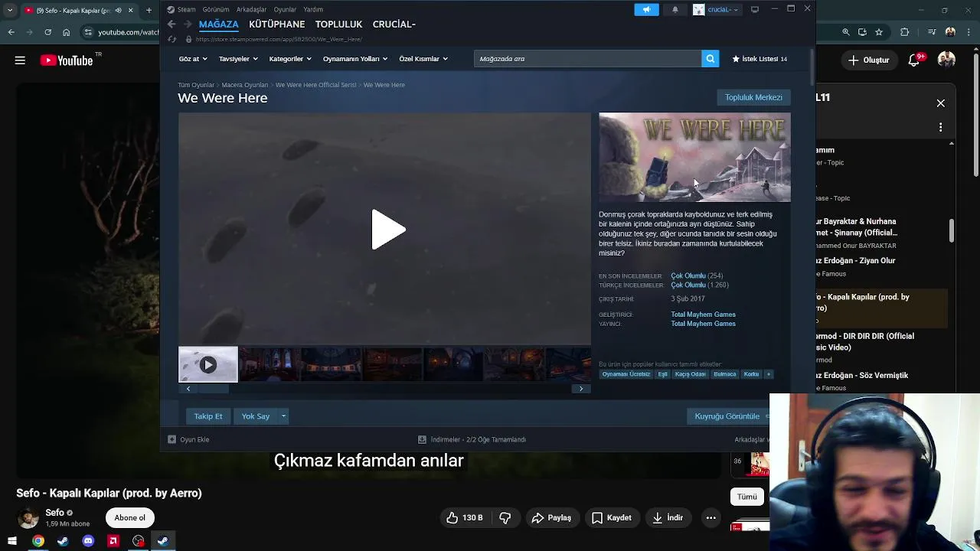The width and height of the screenshot is (980, 551).
Task: Expand Oynamanın Yolları dropdown
Action: click(x=355, y=59)
